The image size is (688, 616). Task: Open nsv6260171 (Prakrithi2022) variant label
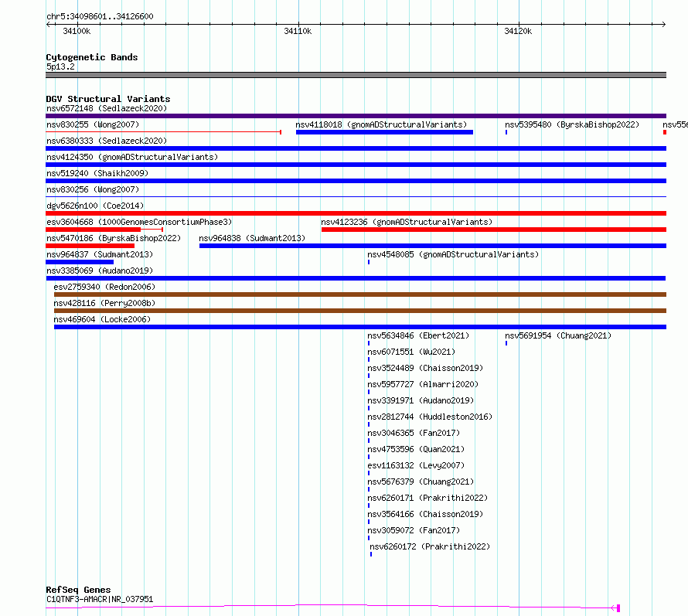[x=427, y=498]
